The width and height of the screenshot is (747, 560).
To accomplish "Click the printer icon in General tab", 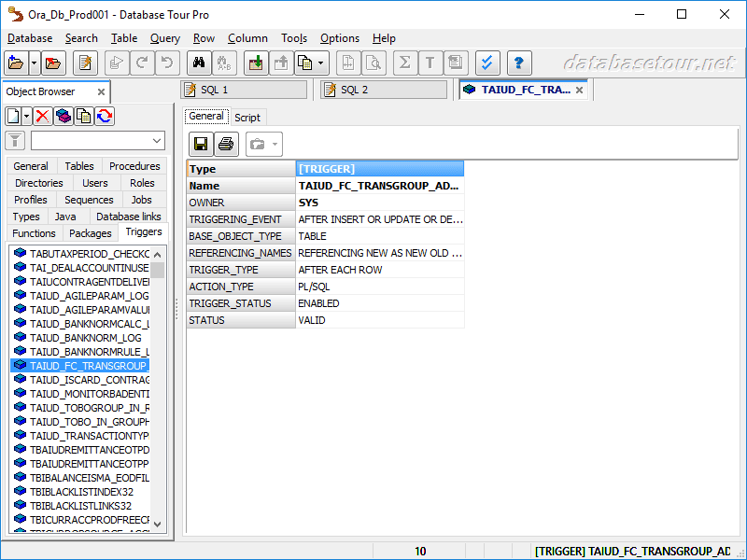I will coord(226,144).
